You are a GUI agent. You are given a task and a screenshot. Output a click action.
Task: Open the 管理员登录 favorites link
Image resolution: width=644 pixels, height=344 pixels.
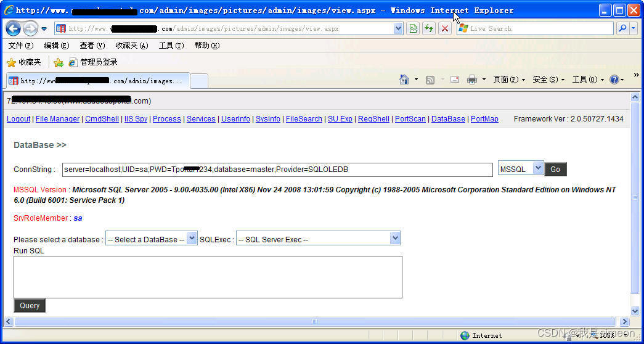(x=93, y=62)
